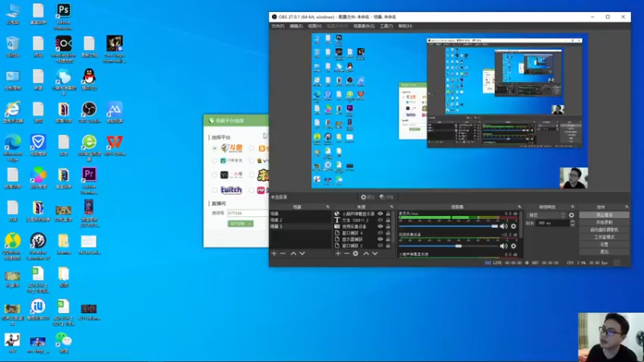Move scene down with the arrow
The image size is (644, 362).
303,253
